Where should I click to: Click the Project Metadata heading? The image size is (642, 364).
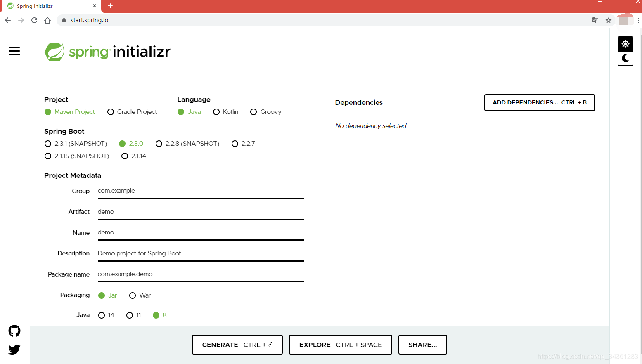coord(73,175)
